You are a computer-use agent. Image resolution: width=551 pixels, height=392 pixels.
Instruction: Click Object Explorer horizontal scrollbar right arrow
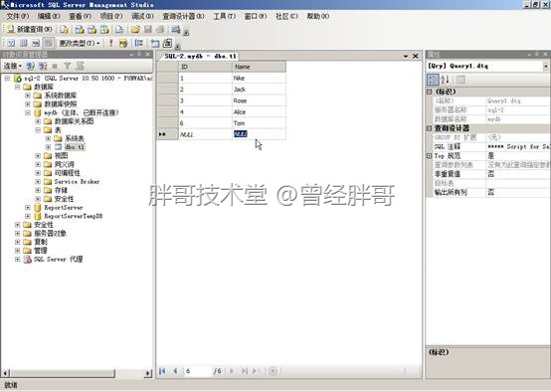[x=148, y=373]
